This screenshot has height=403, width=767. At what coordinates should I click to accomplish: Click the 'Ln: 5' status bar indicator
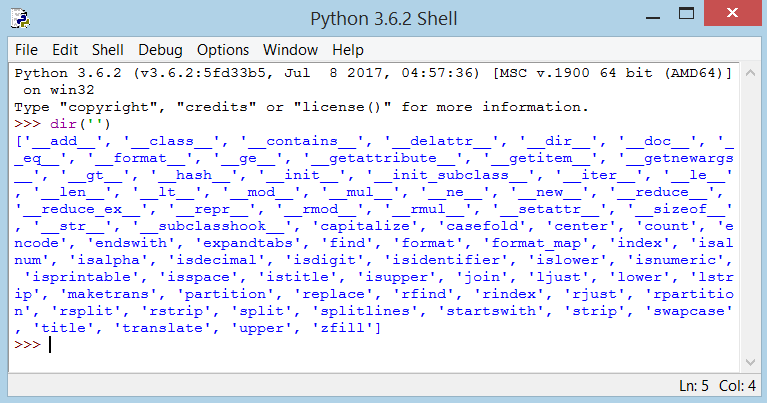[x=694, y=386]
